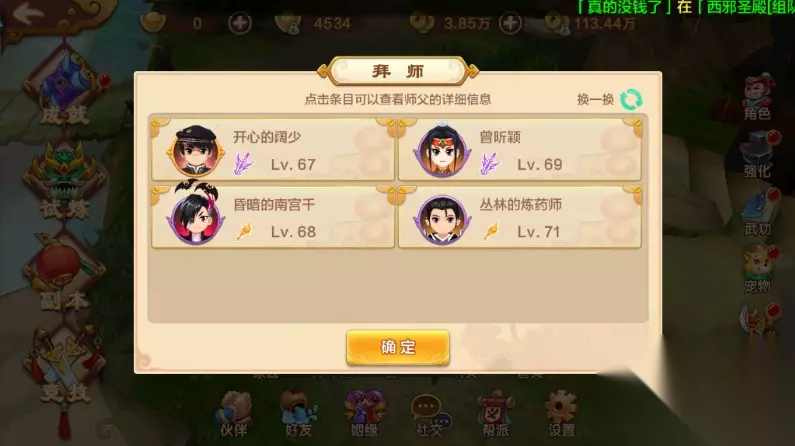Open the 强化 anvil icon

click(758, 155)
